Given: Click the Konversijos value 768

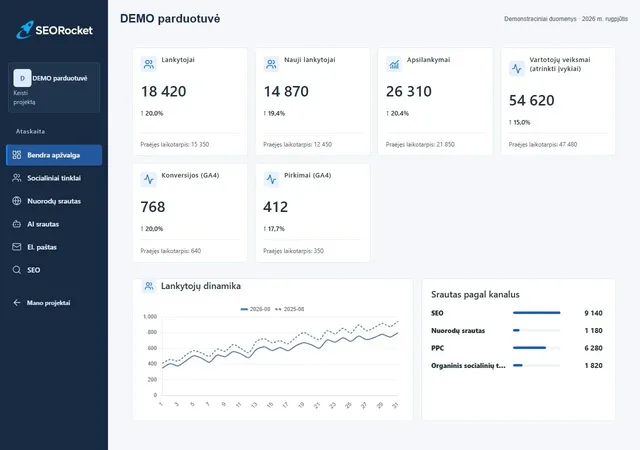Looking at the screenshot, I should [153, 207].
